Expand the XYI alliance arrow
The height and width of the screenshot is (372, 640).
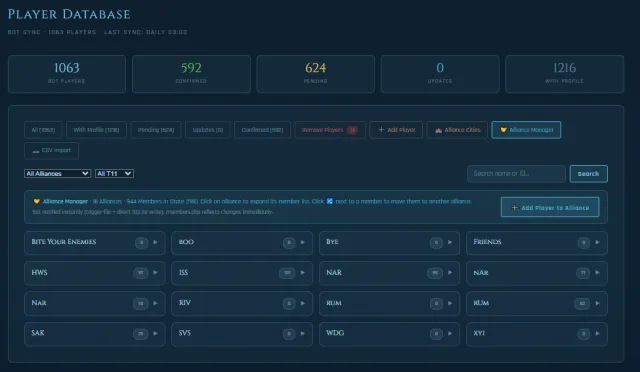pyautogui.click(x=598, y=333)
